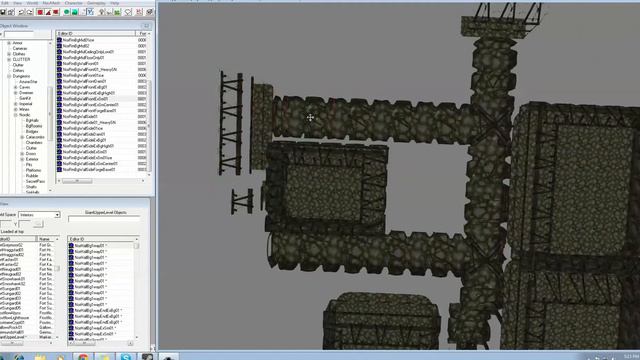The width and height of the screenshot is (640, 360).
Task: Collapse the Nordic subfolder
Action: 16,115
